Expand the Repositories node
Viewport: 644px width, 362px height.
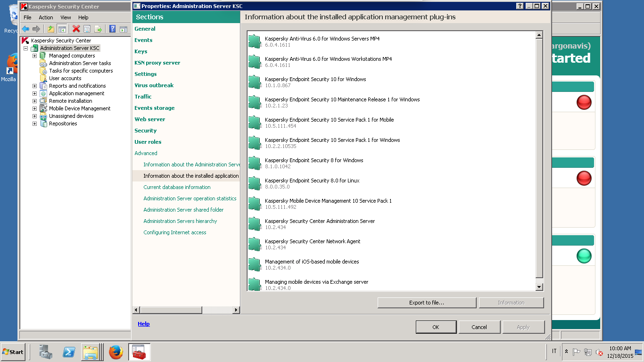coord(34,123)
